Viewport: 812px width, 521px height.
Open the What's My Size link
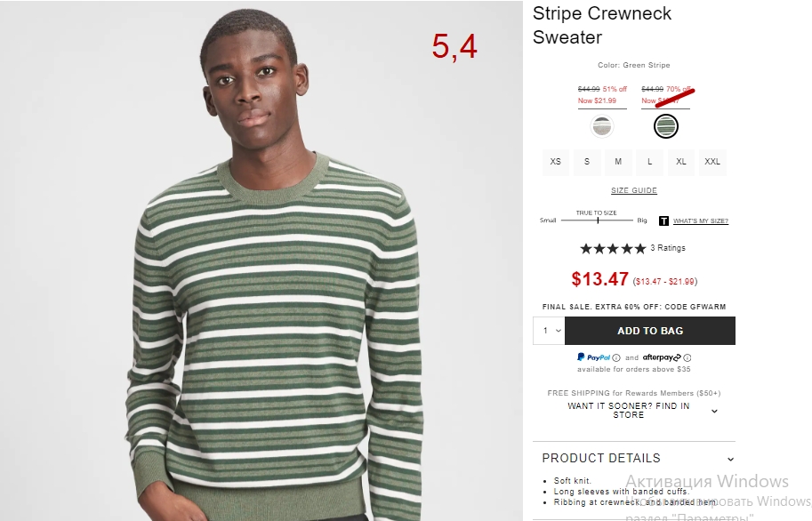pos(701,221)
